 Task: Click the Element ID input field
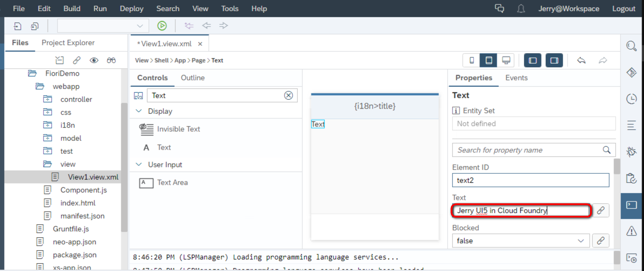click(531, 180)
